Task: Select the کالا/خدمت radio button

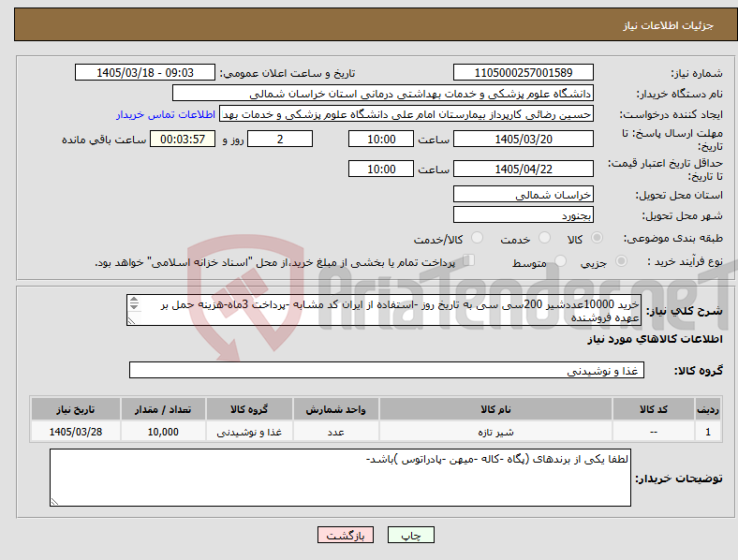Action: [x=478, y=238]
